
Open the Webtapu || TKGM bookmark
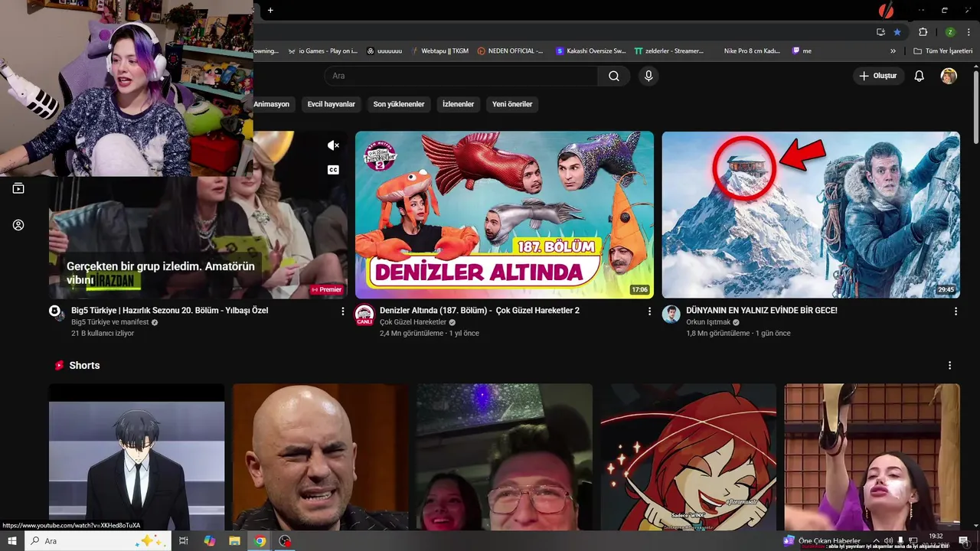[x=439, y=51]
